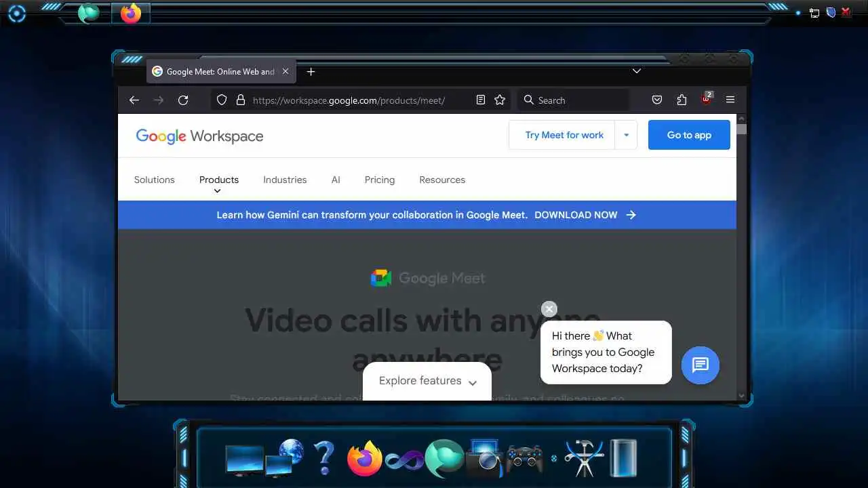Open the Resources menu
This screenshot has height=488, width=868.
coord(442,180)
